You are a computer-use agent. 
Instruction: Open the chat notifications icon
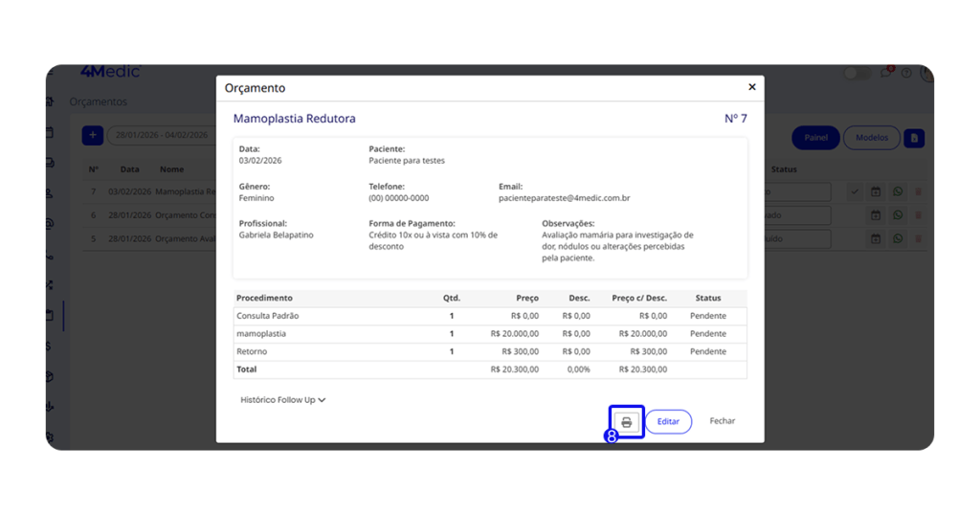pos(886,73)
